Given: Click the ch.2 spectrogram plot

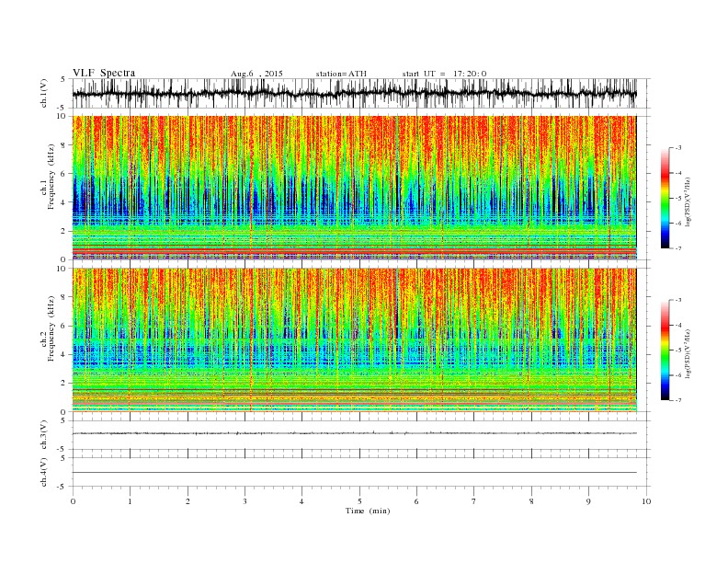Looking at the screenshot, I should point(355,340).
